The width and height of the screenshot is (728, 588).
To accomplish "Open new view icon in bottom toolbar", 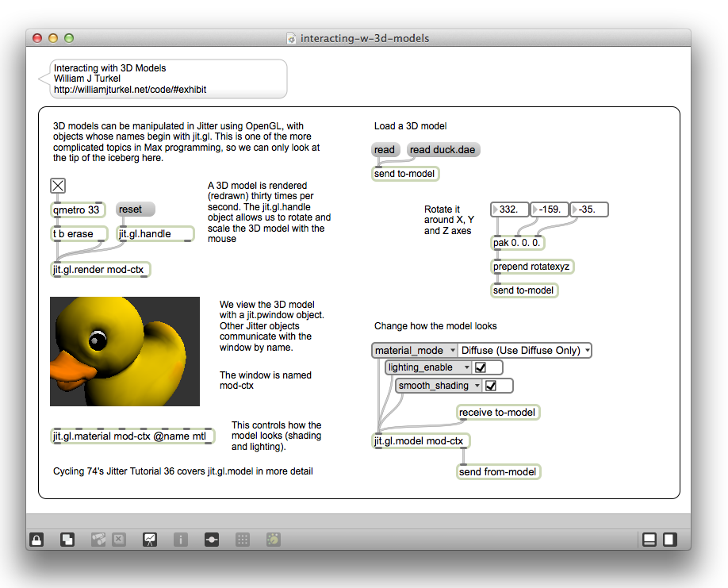I will (x=67, y=540).
